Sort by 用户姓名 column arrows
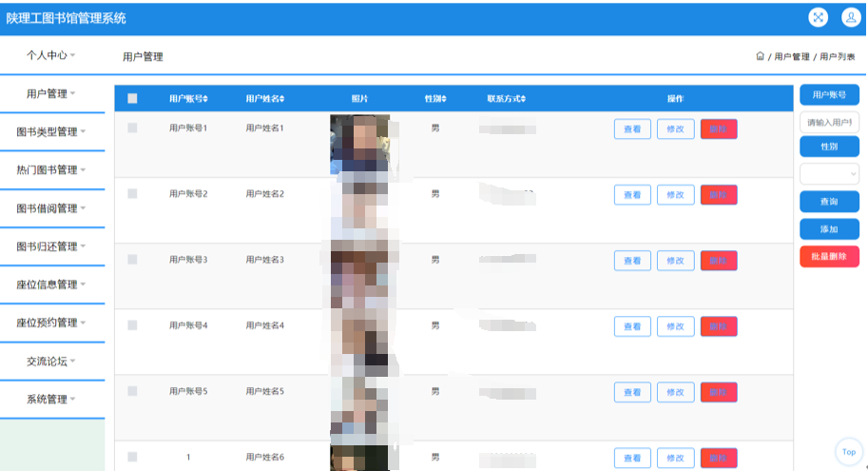The width and height of the screenshot is (868, 471). [x=281, y=99]
